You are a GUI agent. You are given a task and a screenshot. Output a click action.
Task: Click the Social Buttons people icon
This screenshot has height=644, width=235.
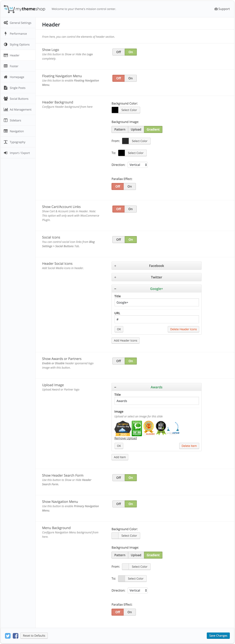click(6, 99)
